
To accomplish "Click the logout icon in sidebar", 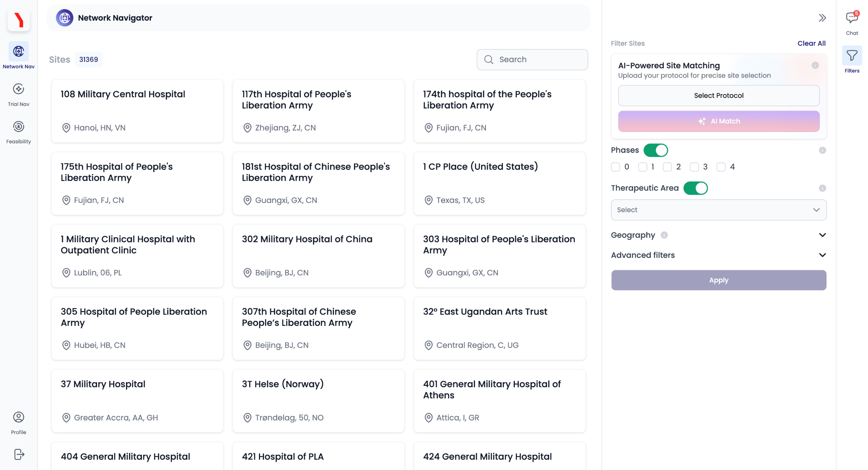I will tap(19, 454).
